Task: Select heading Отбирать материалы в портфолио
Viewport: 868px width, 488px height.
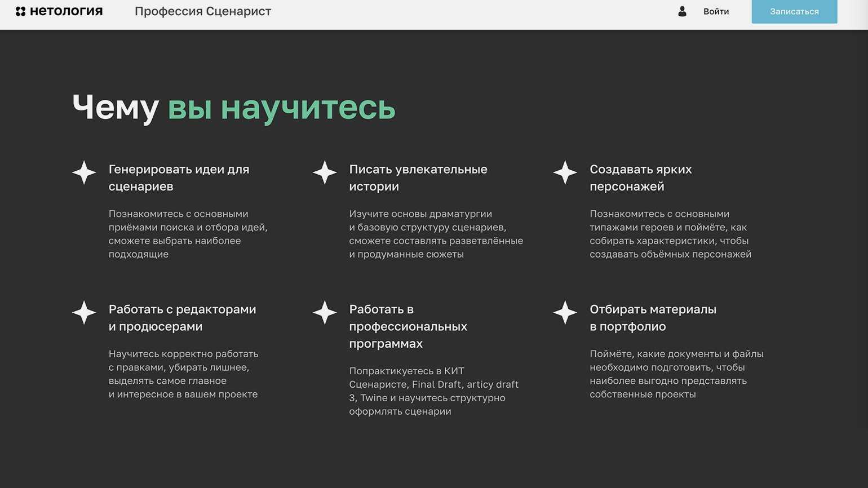Action: click(x=653, y=318)
